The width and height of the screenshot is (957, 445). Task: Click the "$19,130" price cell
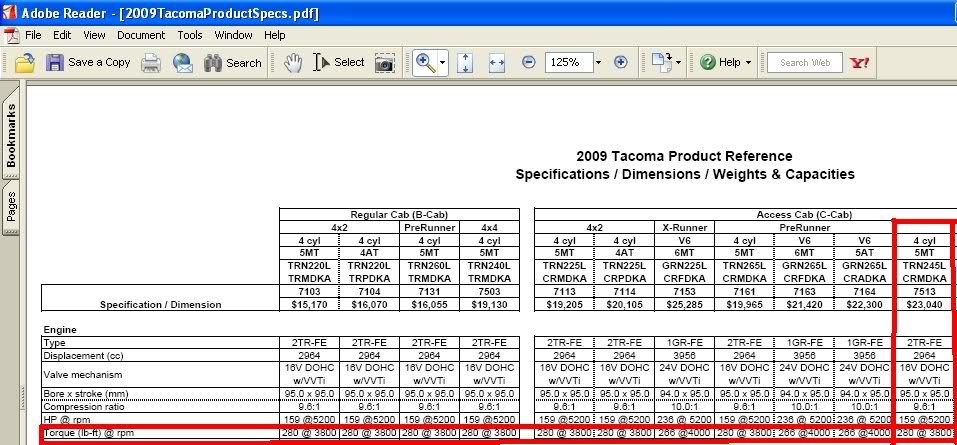489,304
